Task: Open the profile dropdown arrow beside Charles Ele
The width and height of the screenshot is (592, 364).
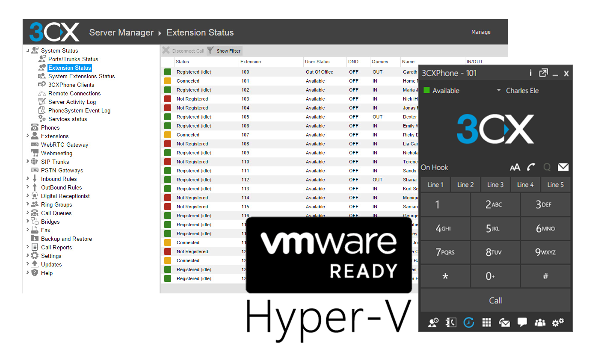Action: coord(499,91)
